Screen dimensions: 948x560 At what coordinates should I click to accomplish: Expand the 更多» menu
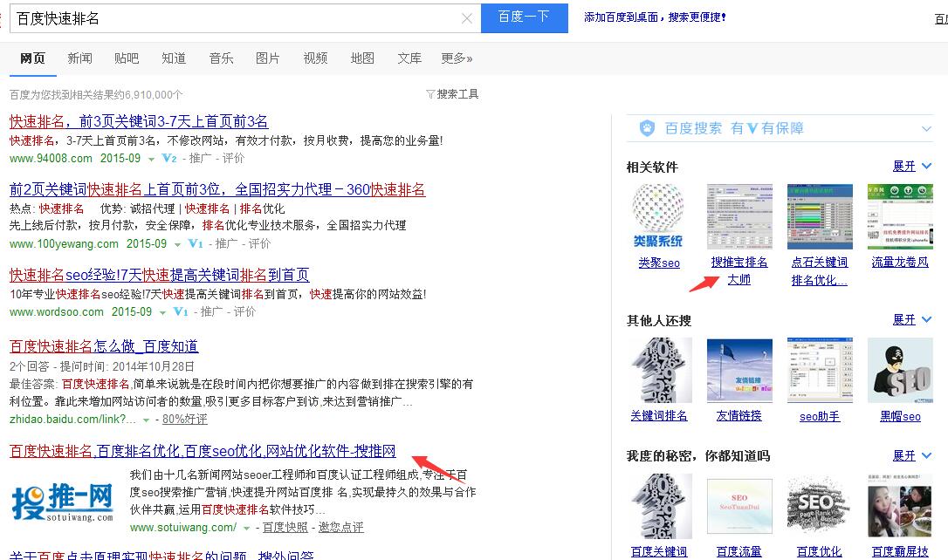click(457, 58)
